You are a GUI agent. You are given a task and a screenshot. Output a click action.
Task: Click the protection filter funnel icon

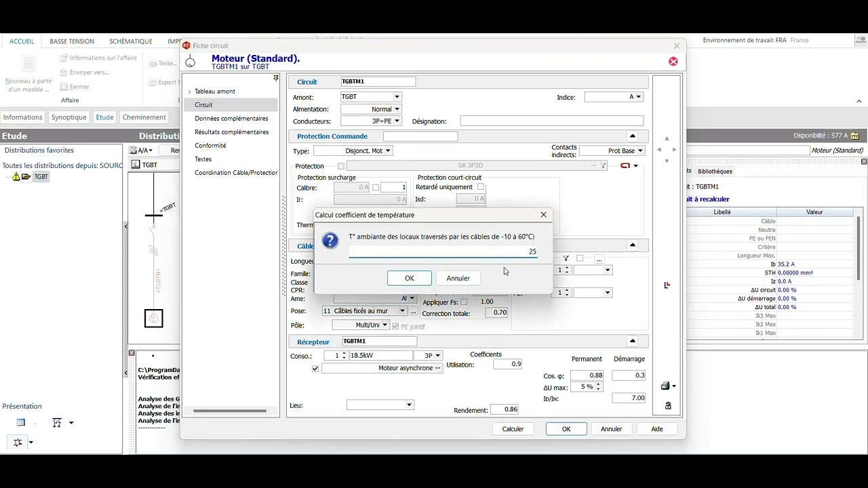[x=603, y=166]
